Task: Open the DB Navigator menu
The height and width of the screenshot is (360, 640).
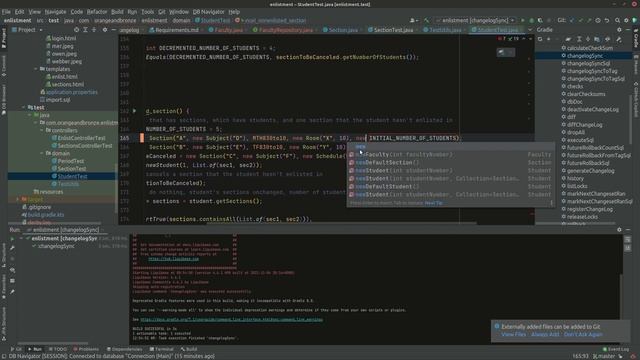Action: click(209, 12)
